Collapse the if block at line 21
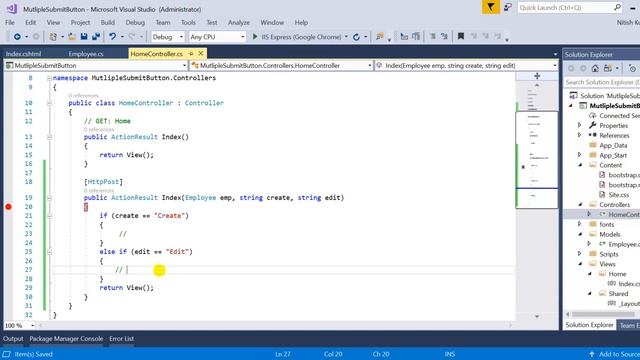Viewport: 640px width, 360px height. pos(49,216)
